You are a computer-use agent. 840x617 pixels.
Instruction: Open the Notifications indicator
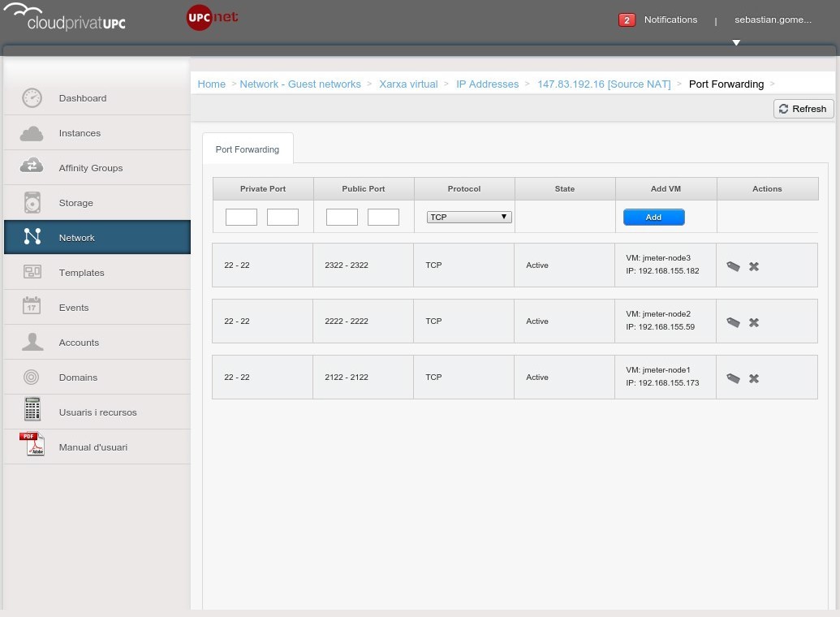click(658, 19)
